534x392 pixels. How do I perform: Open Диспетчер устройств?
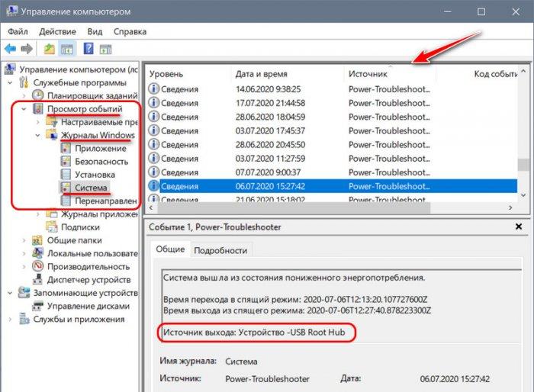pos(88,280)
